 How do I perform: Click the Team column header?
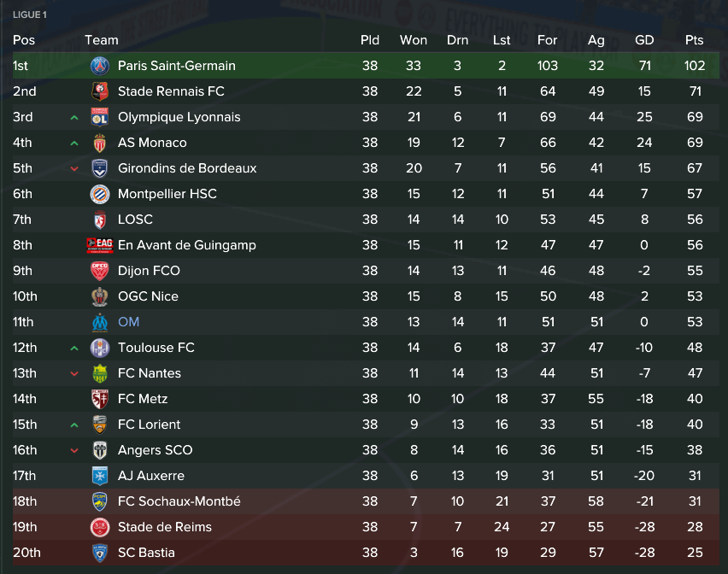click(102, 40)
